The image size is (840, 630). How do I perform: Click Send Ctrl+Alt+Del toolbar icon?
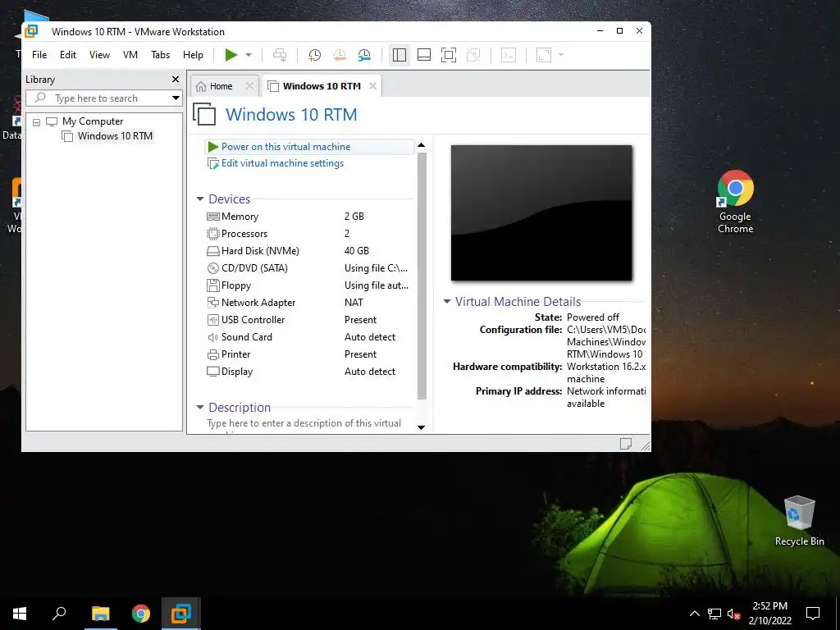click(x=280, y=55)
